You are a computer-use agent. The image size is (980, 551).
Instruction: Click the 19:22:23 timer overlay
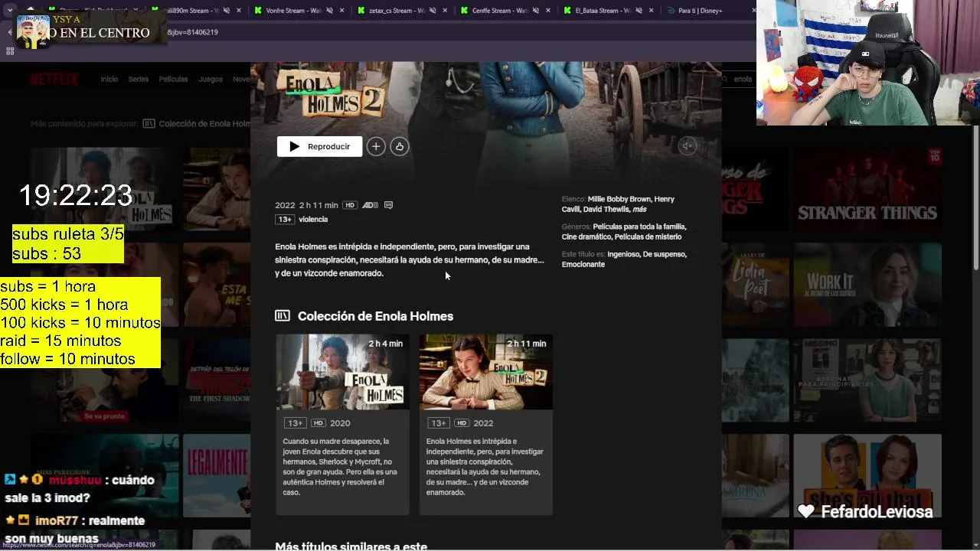76,196
